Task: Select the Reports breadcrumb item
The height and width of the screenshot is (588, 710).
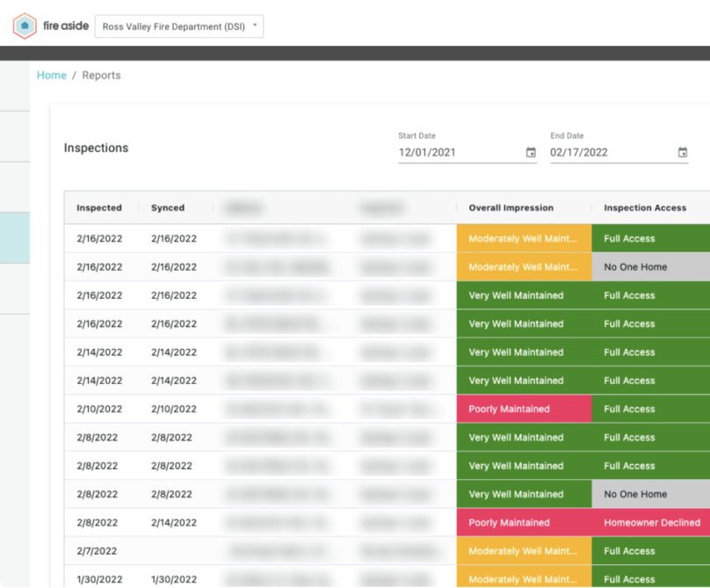Action: point(101,76)
